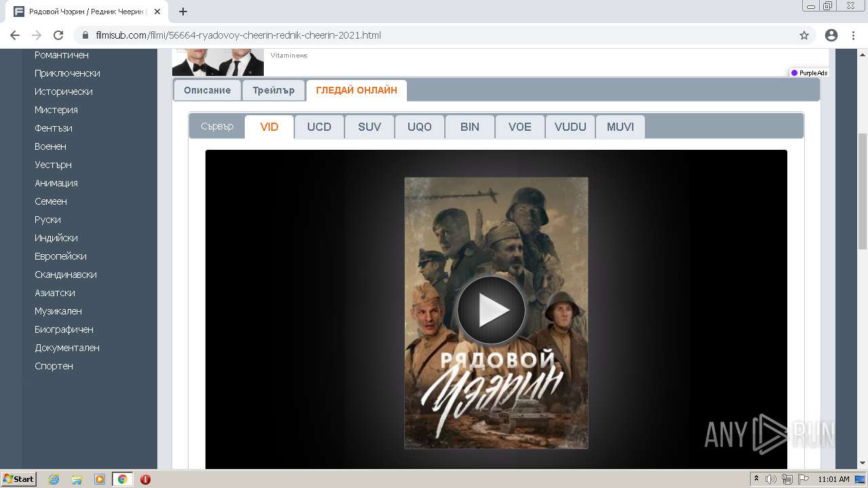Play the video with the center play button
The height and width of the screenshot is (488, 868).
[x=492, y=310]
